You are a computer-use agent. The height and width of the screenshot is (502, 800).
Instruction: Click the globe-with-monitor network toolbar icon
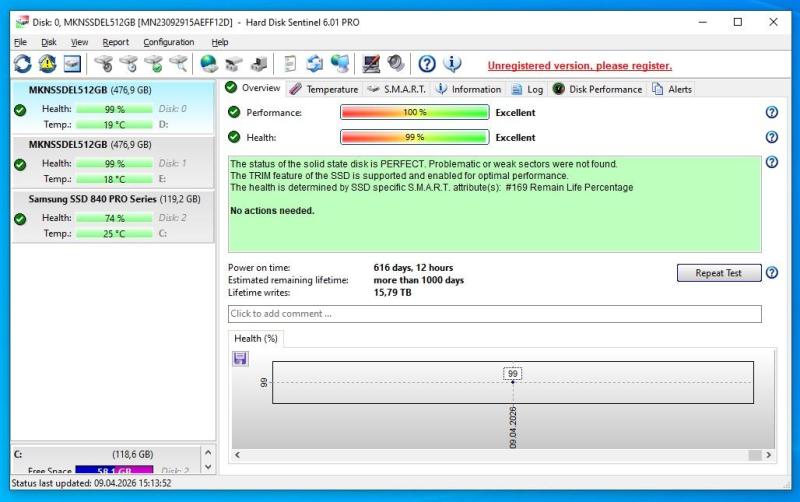tap(340, 64)
